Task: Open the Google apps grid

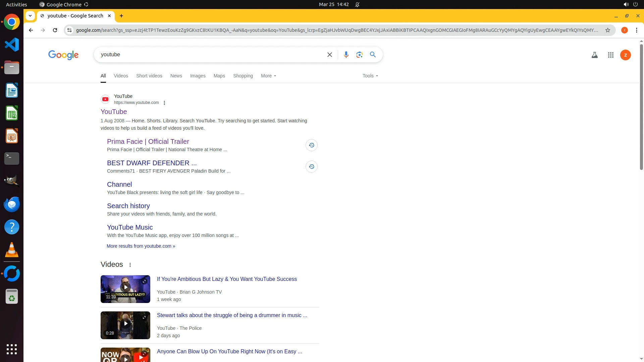Action: 610,55
